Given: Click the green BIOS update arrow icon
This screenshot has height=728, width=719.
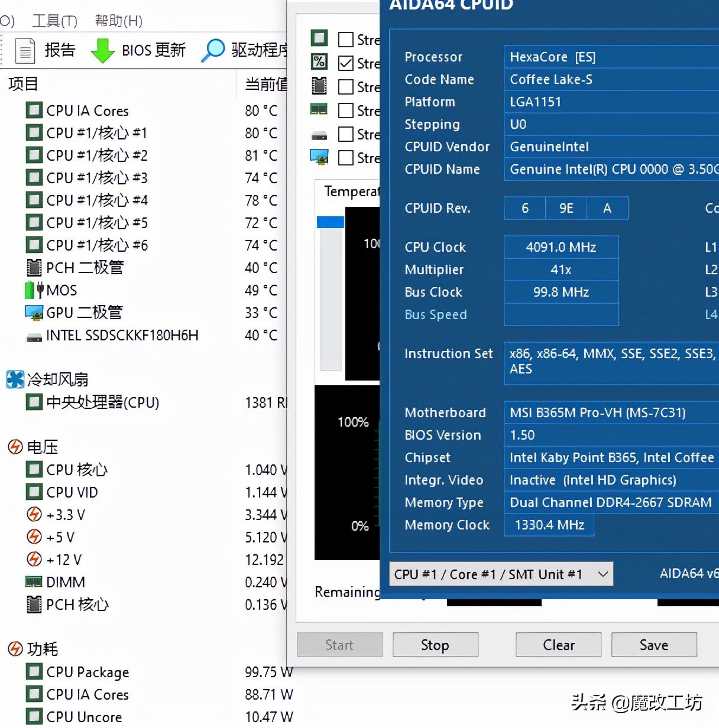Looking at the screenshot, I should point(102,50).
